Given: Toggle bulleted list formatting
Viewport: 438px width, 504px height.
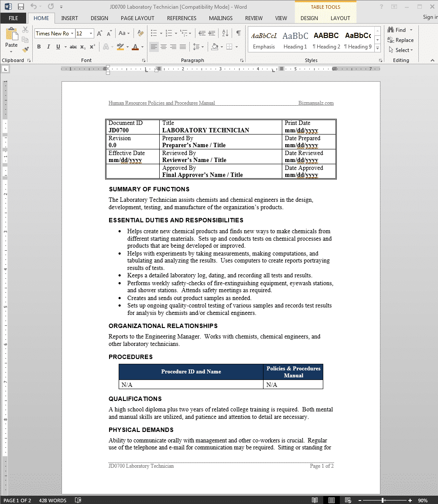Looking at the screenshot, I should pyautogui.click(x=154, y=33).
